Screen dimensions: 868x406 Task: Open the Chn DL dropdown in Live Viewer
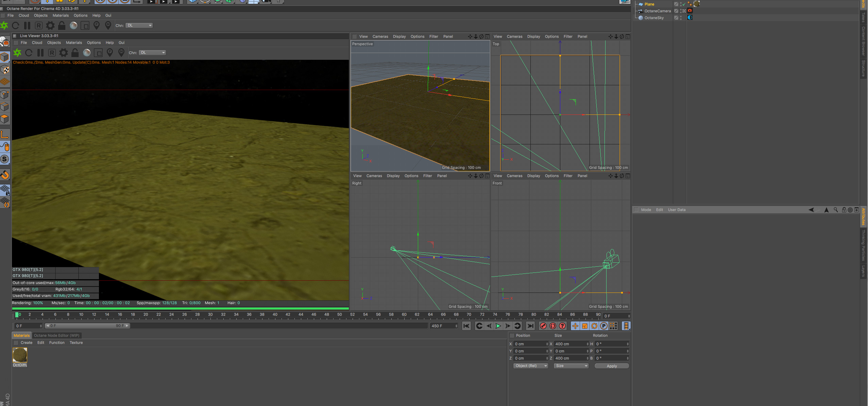pos(153,53)
